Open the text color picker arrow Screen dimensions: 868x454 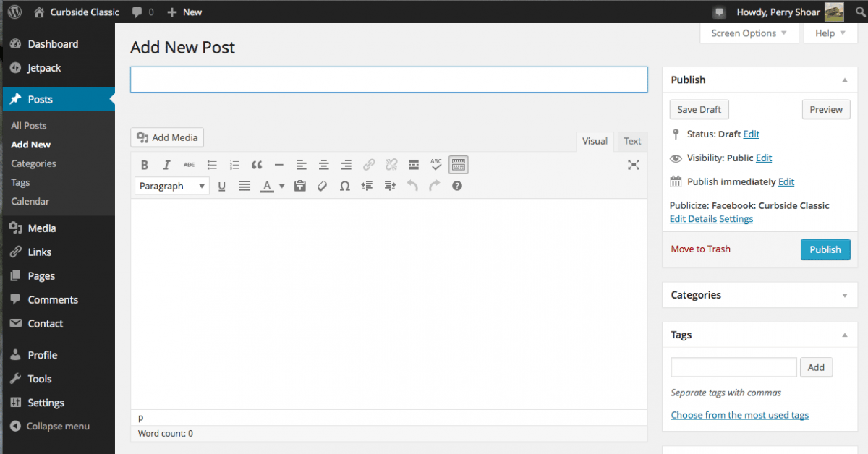pos(281,186)
